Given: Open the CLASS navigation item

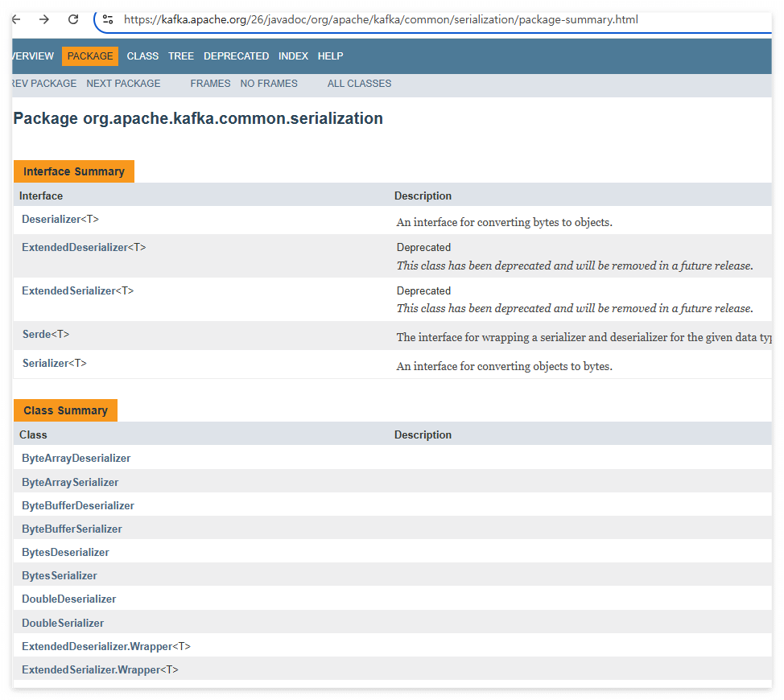Looking at the screenshot, I should click(x=142, y=56).
